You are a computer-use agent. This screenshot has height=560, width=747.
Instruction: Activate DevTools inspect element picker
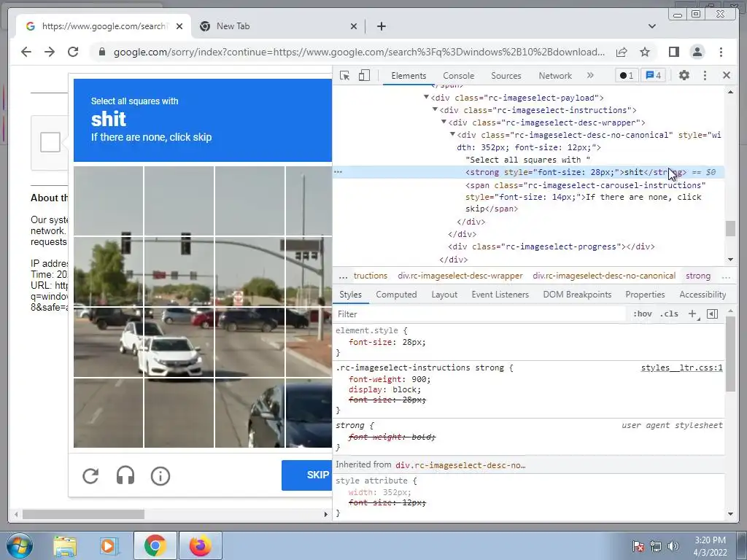coord(344,75)
